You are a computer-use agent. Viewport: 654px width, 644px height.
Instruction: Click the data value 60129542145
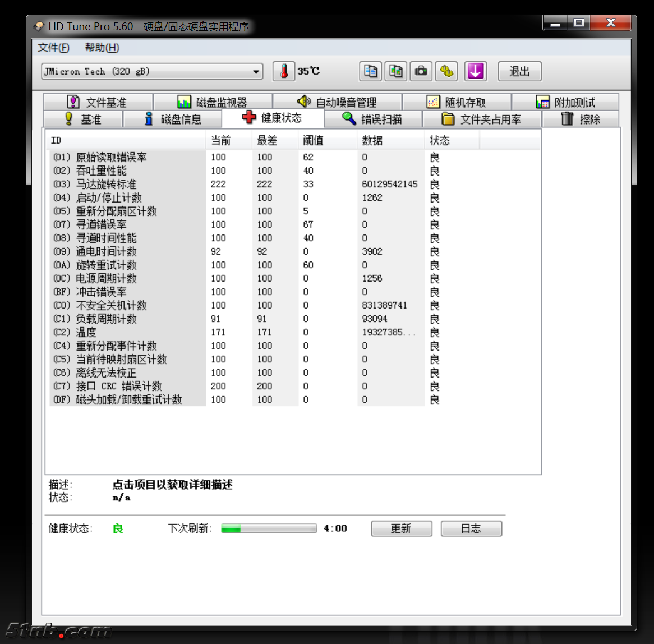click(x=390, y=184)
